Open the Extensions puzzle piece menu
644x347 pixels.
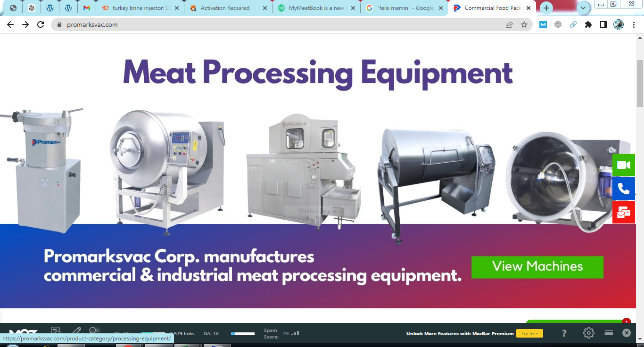[588, 25]
